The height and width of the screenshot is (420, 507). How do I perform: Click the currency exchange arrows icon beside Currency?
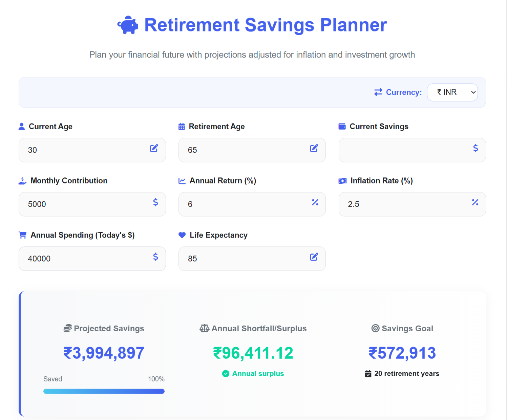(378, 92)
